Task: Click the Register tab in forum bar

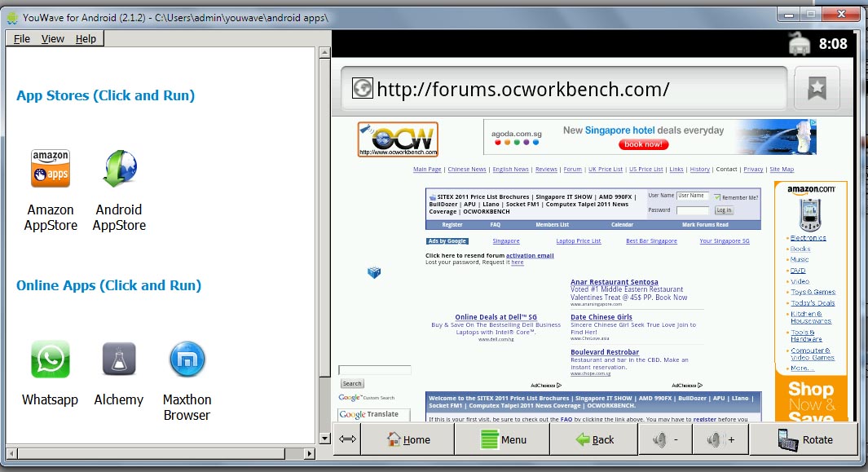Action: (x=452, y=225)
